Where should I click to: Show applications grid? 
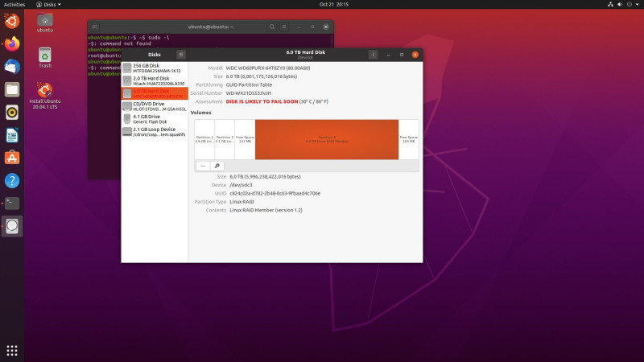tap(12, 350)
